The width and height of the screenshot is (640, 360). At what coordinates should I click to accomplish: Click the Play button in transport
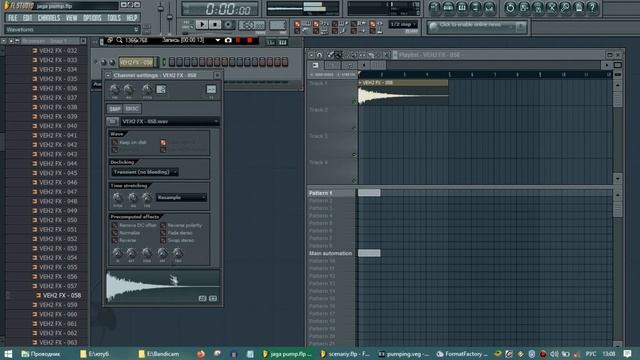(x=202, y=24)
